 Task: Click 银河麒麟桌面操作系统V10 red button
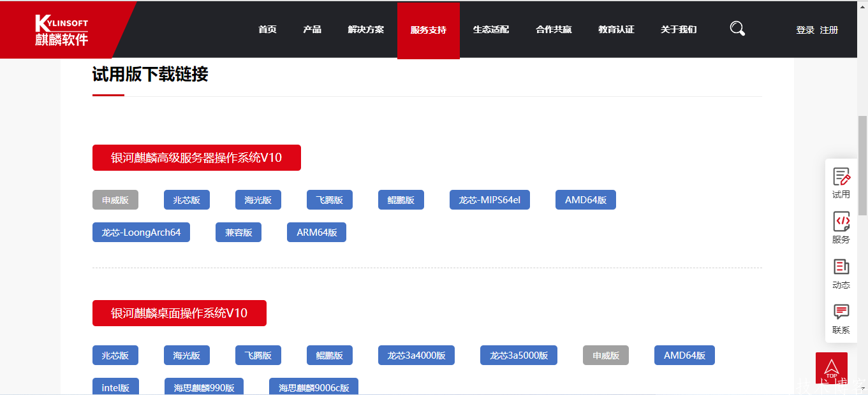(179, 313)
